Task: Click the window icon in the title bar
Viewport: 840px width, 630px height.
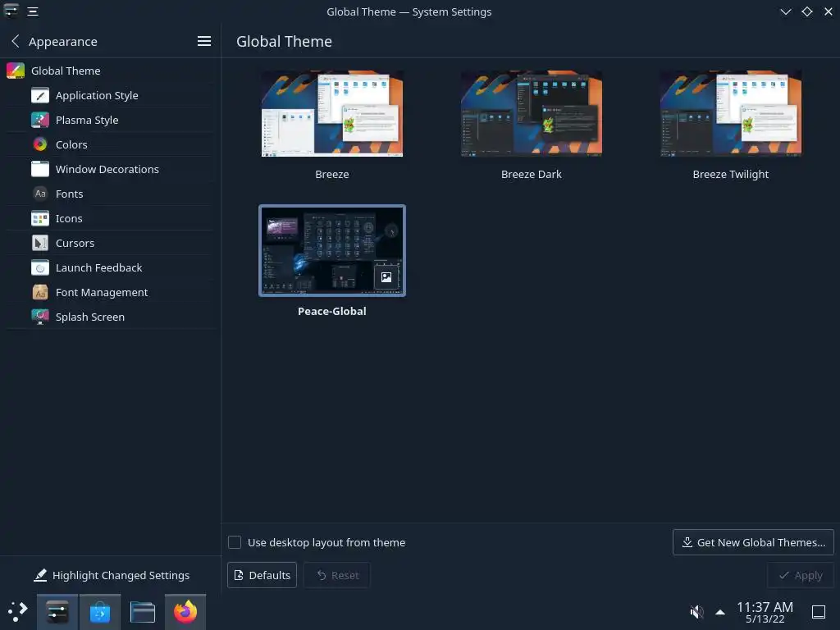Action: point(11,11)
